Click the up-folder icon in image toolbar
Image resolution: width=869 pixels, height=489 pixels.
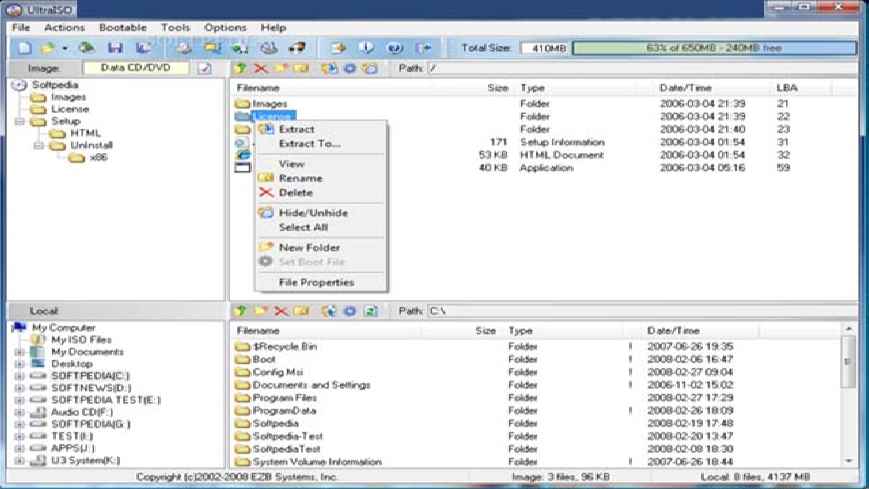coord(240,68)
